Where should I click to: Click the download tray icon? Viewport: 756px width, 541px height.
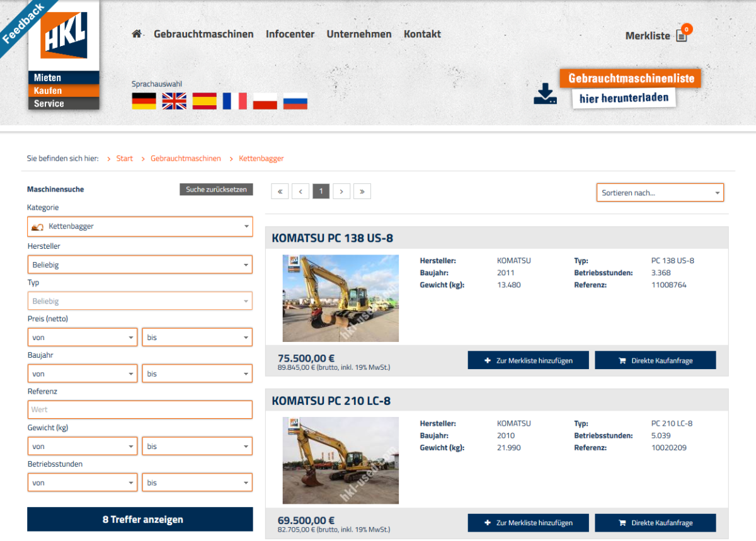545,94
